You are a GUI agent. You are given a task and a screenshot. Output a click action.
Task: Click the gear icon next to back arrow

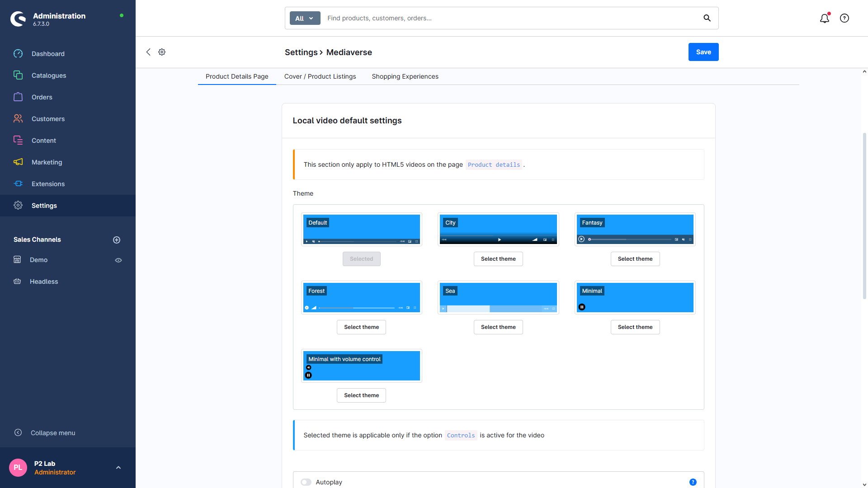(x=162, y=52)
